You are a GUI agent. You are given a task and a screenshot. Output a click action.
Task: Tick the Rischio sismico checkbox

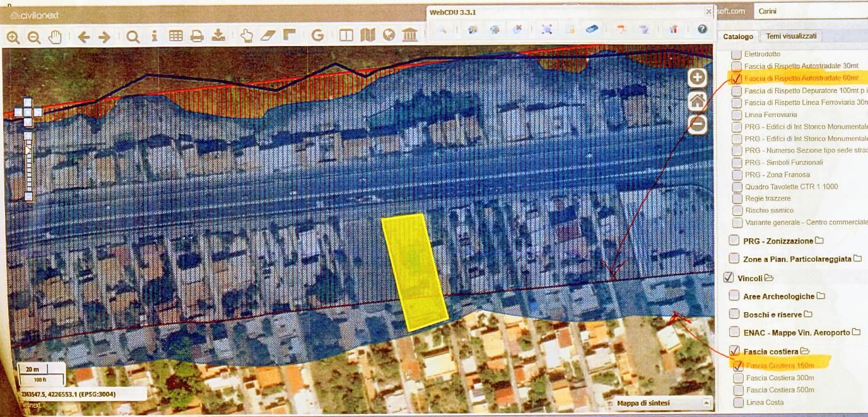coord(737,211)
